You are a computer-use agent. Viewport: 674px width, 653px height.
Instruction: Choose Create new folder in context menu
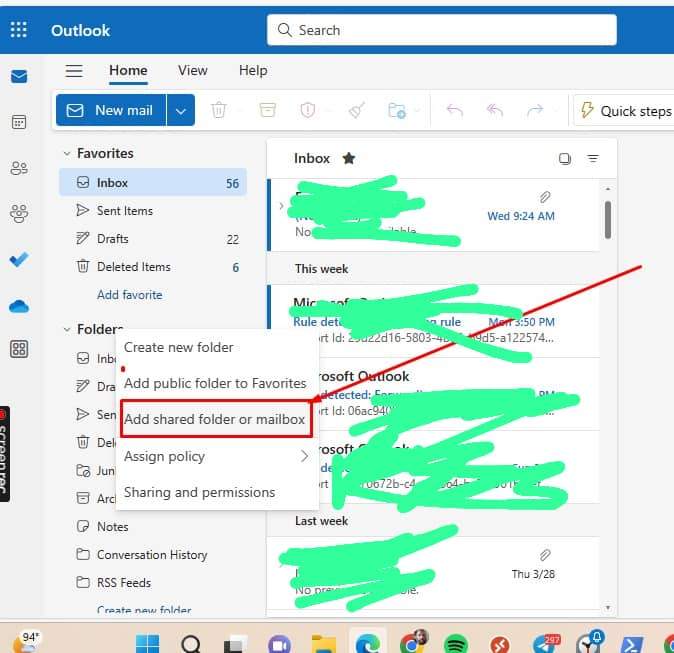[217, 347]
